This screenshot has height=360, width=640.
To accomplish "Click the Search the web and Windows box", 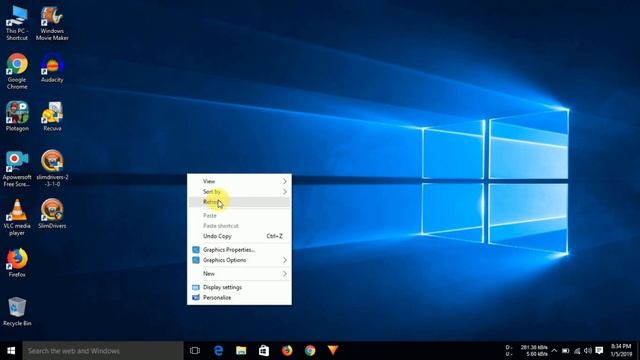I will point(103,351).
